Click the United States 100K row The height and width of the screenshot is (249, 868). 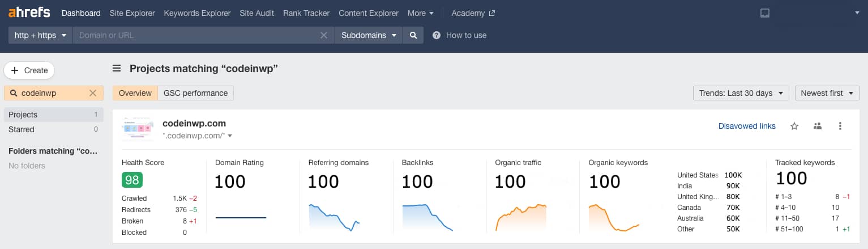pos(709,175)
